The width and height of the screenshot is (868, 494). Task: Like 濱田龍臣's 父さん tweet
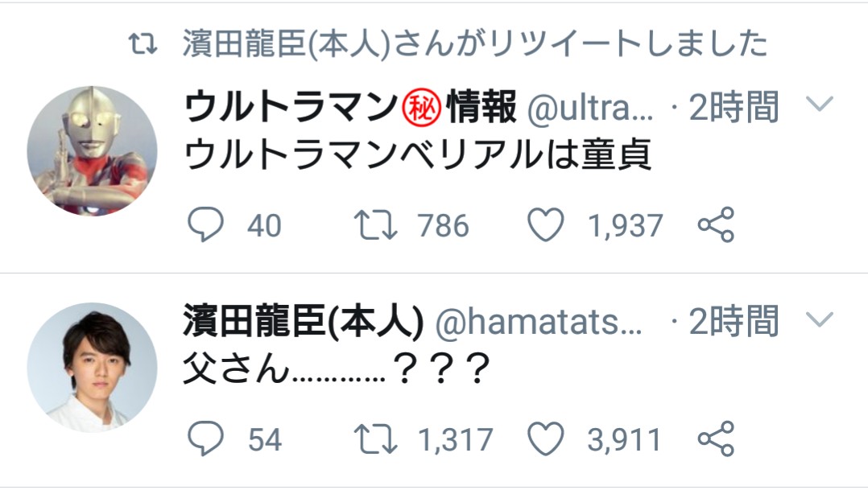tap(545, 438)
